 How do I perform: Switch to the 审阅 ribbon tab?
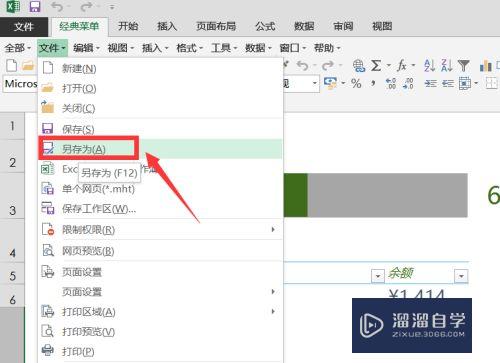click(343, 26)
